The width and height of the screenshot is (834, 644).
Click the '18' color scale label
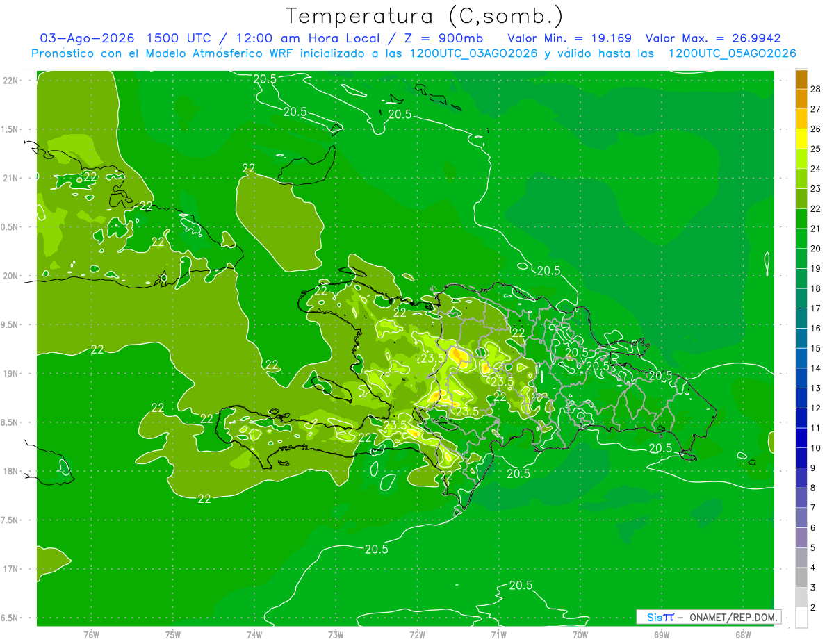click(816, 288)
